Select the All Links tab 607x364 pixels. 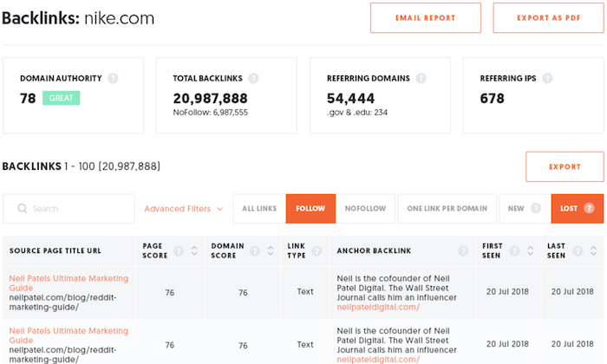(259, 209)
